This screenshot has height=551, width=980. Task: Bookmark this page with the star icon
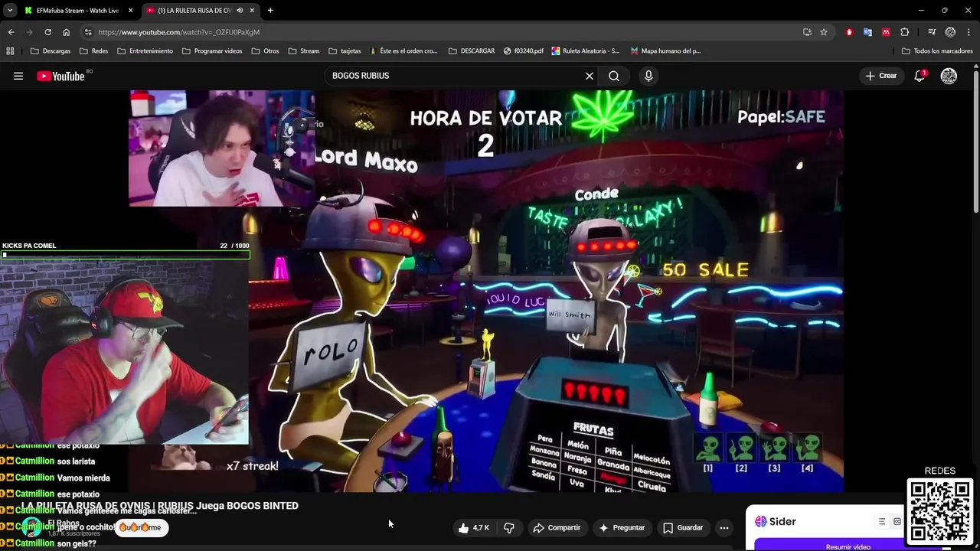[824, 32]
